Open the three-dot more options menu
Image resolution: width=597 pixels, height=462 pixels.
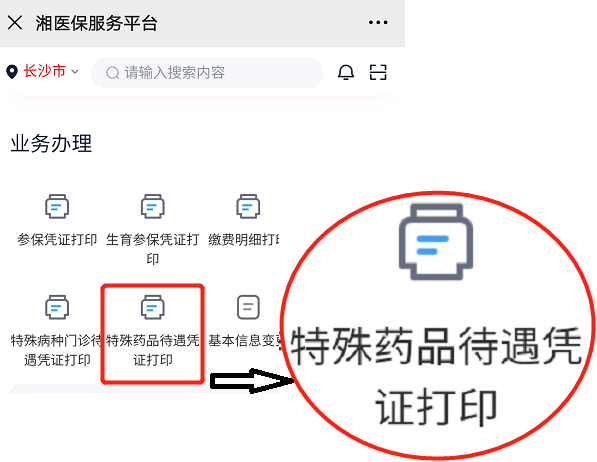tap(378, 23)
